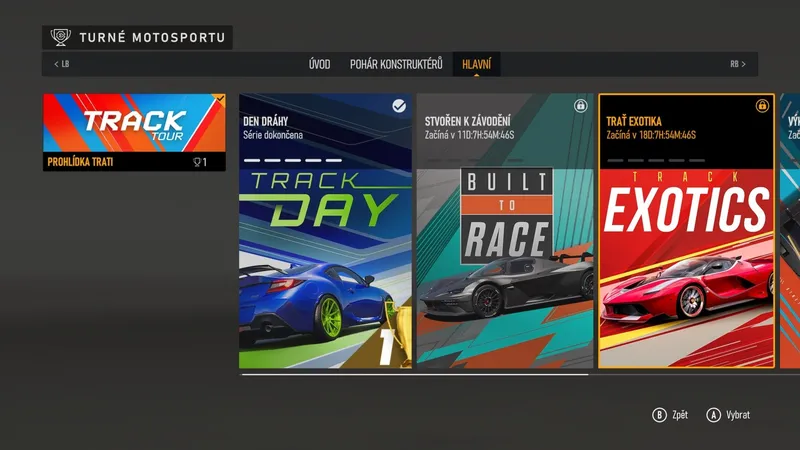Open the Úvod tab

pos(319,64)
